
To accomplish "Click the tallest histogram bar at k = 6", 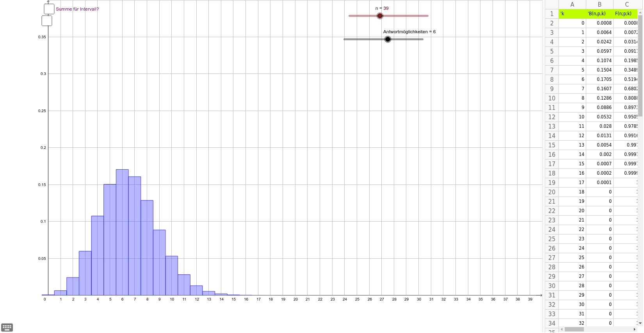I will [122, 232].
